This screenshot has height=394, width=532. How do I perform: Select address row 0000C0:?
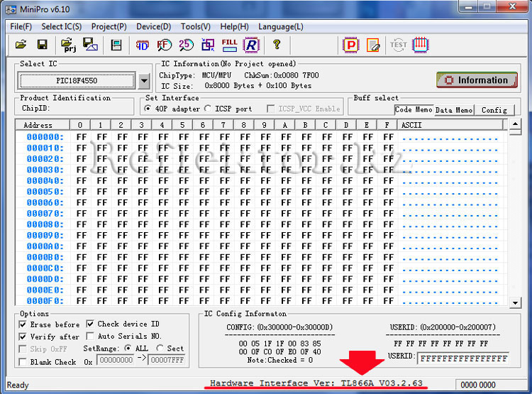click(45, 268)
